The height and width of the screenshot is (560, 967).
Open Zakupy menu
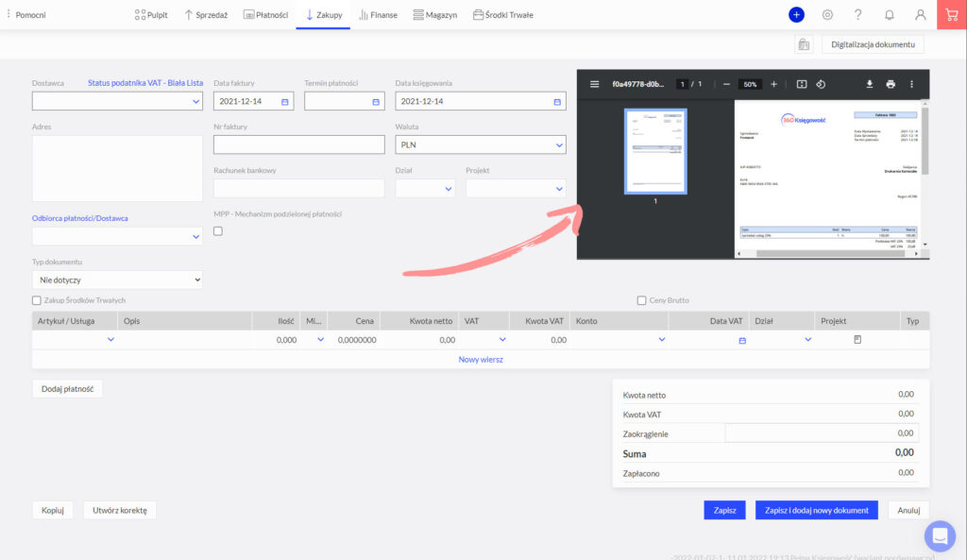[x=324, y=15]
